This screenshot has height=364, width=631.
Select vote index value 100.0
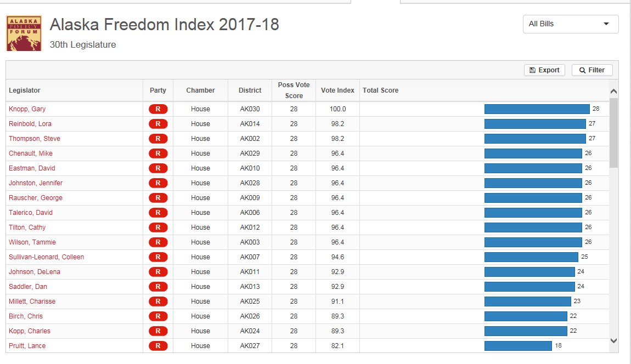point(337,109)
